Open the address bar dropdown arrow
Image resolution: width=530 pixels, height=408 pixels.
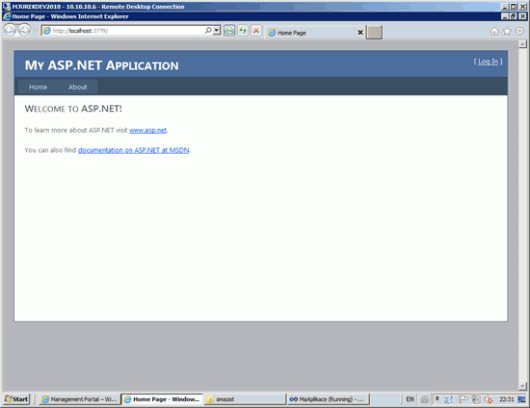[x=217, y=30]
